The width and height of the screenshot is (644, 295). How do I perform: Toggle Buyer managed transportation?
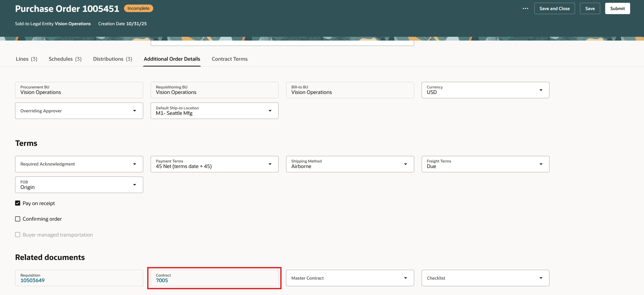tap(17, 234)
